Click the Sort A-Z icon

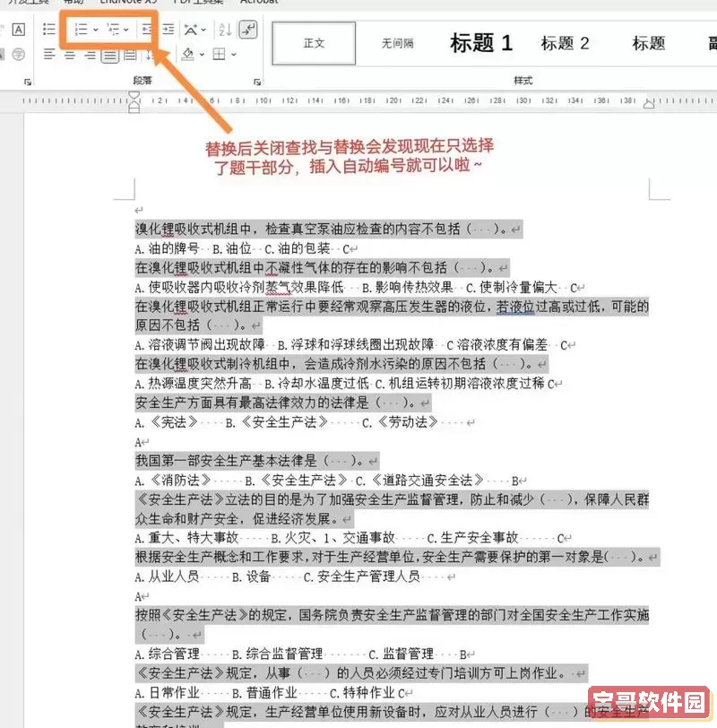click(225, 30)
